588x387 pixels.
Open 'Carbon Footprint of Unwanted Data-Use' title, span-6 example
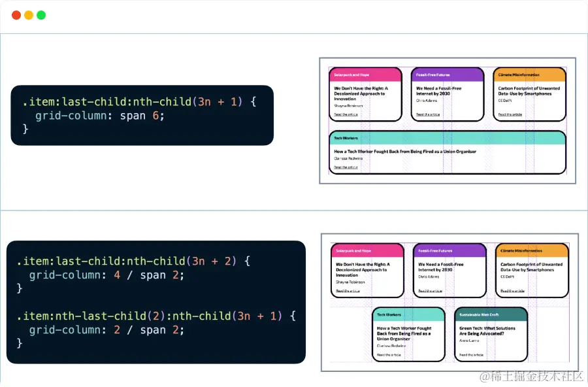point(529,91)
